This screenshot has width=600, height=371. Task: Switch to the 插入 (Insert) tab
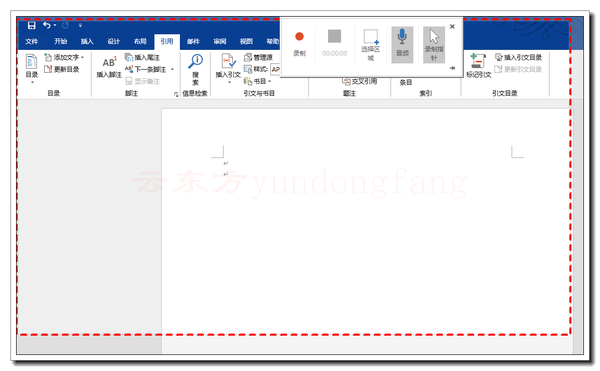pos(87,41)
